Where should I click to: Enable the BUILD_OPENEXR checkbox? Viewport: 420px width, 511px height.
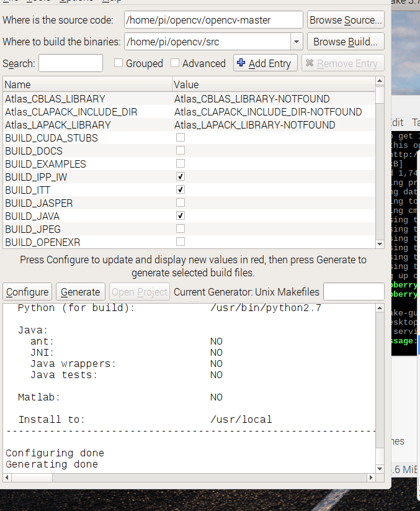point(181,242)
